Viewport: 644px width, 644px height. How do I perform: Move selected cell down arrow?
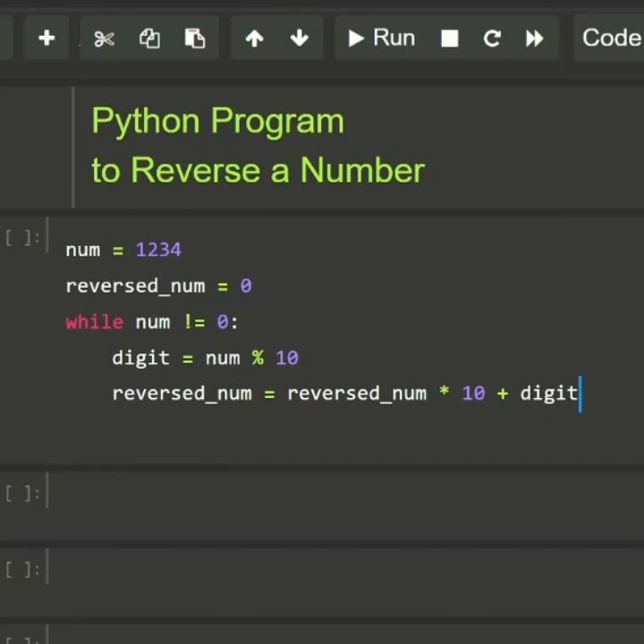pyautogui.click(x=300, y=38)
